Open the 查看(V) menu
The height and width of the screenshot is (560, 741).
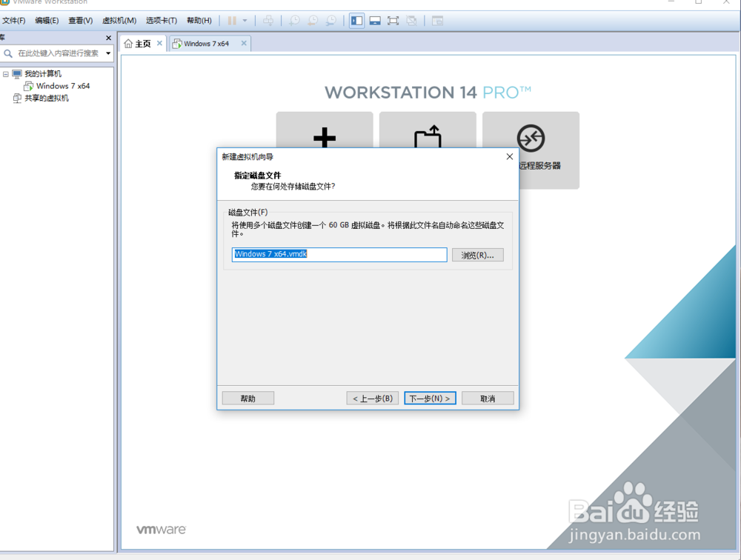[x=80, y=21]
